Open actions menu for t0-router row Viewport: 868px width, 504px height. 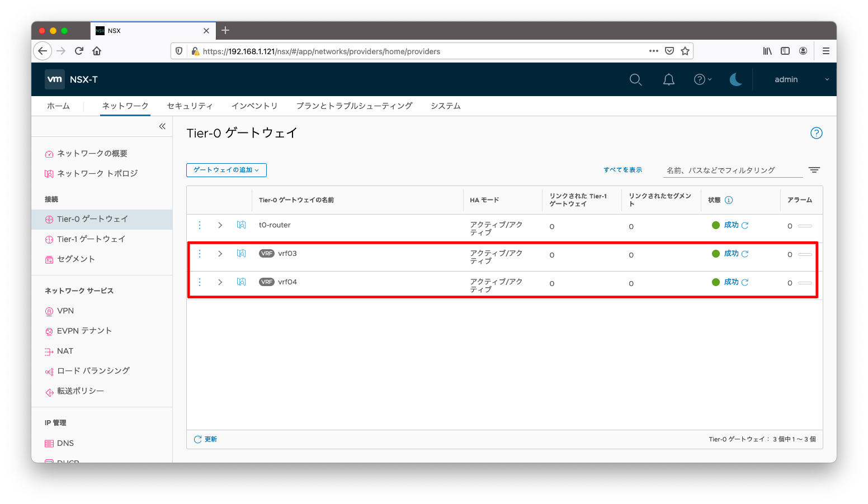(200, 225)
